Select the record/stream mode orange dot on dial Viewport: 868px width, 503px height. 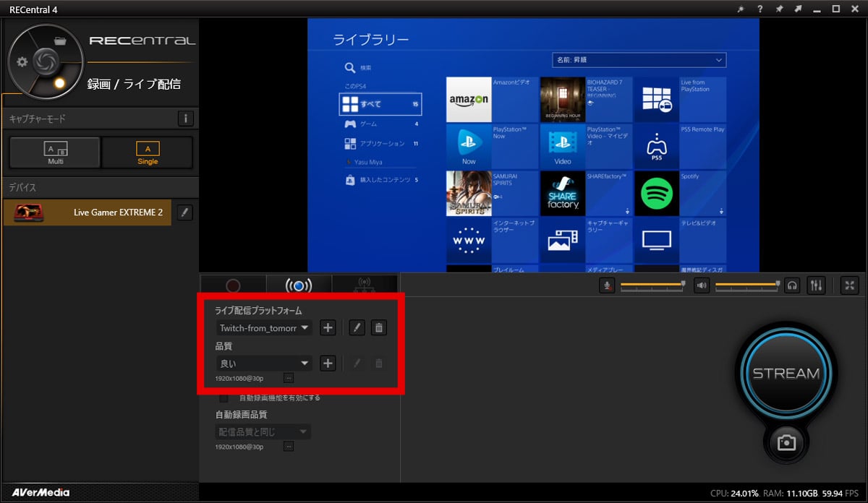pos(60,83)
